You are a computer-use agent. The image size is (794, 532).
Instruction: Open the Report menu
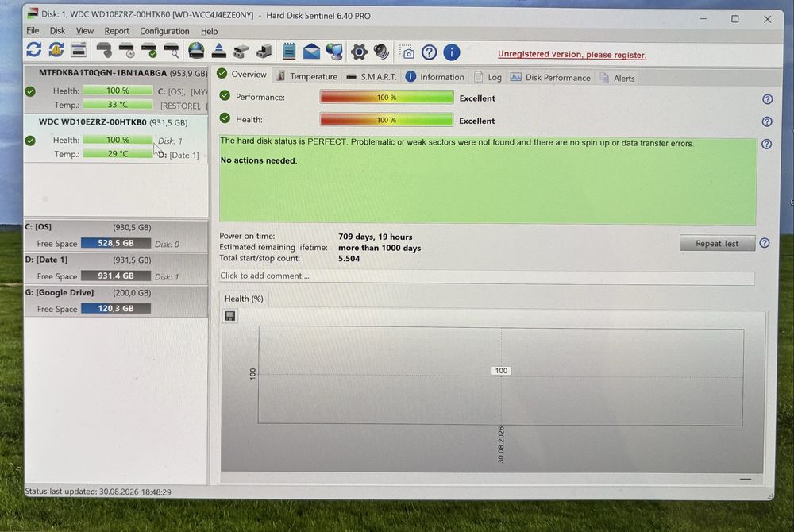coord(117,31)
